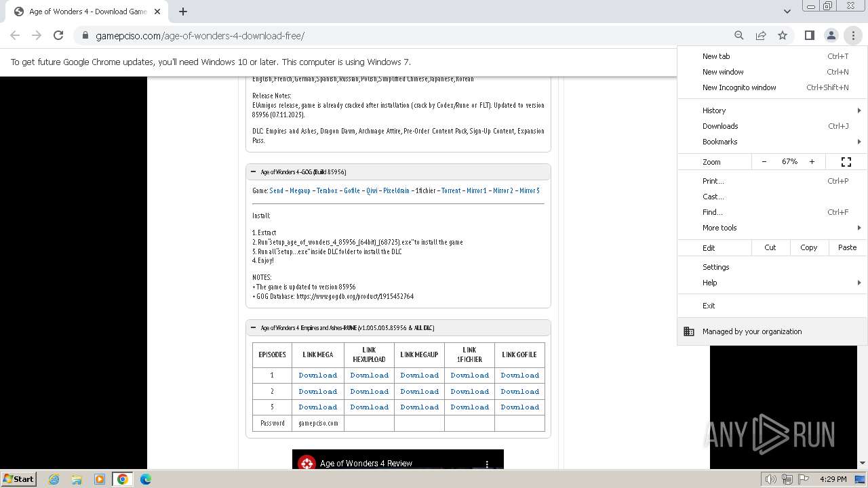The width and height of the screenshot is (868, 488).
Task: Click Cut in the Edit row
Action: point(770,247)
